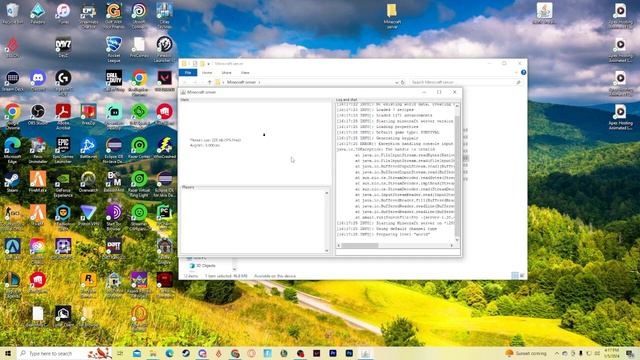Select the WhoCrashed desktop icon

164,148
